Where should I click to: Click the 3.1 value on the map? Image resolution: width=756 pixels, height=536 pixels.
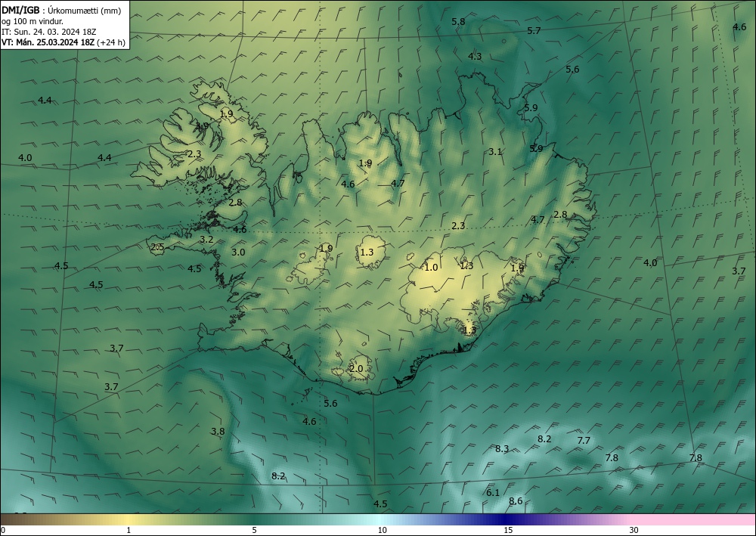495,152
